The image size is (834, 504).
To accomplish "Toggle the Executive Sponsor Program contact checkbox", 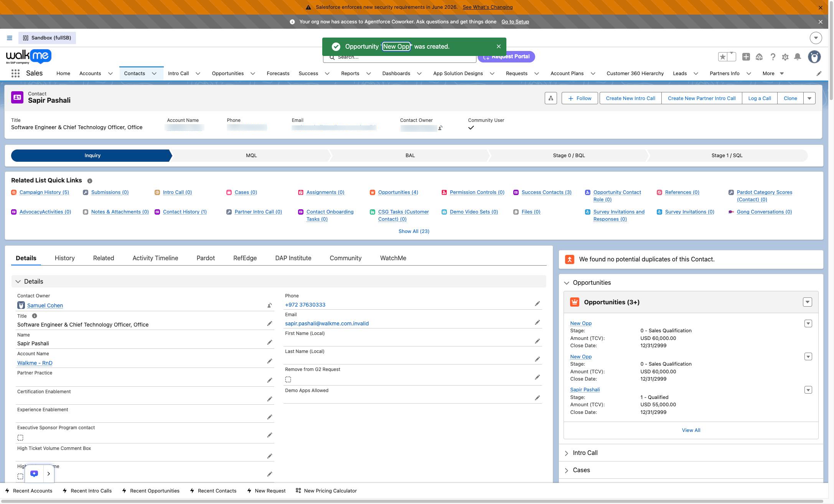I will pos(20,438).
